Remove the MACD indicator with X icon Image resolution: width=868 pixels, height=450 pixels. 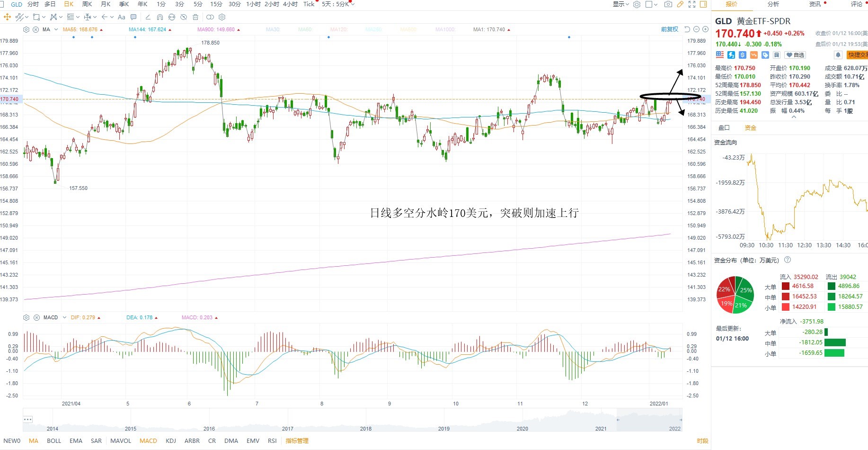coord(36,317)
